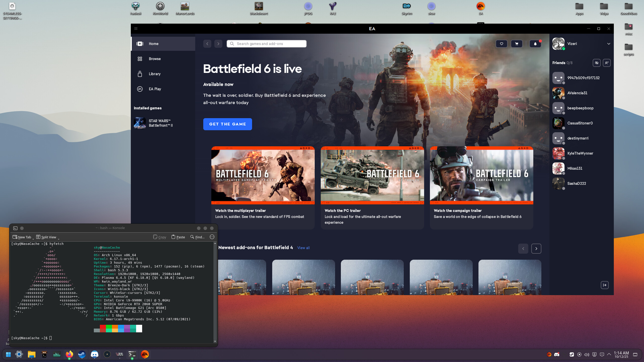Switch to the Browse page
Image resolution: width=644 pixels, height=362 pixels.
coord(154,59)
